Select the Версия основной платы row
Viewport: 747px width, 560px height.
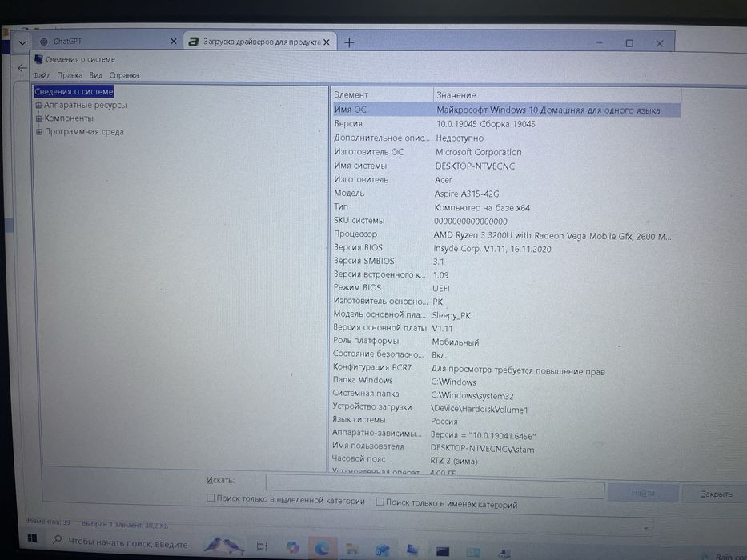tap(506, 328)
